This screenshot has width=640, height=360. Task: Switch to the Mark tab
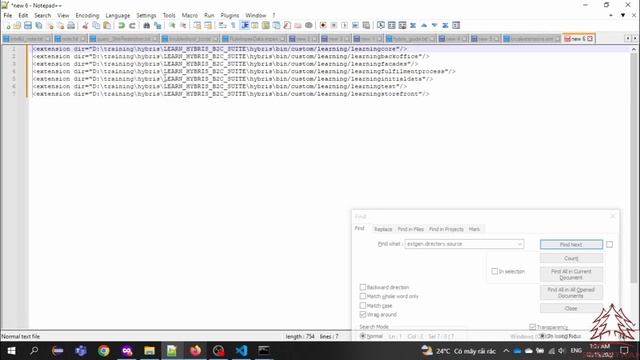click(x=474, y=229)
